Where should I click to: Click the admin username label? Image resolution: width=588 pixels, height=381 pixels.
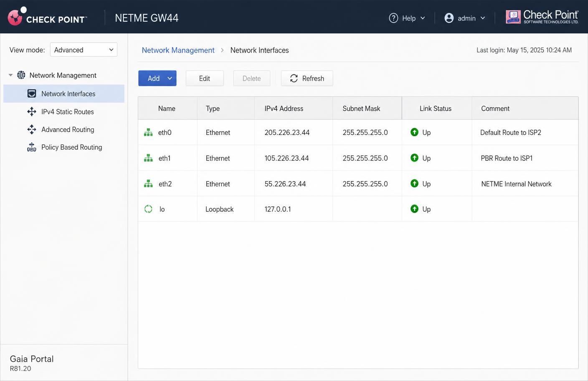[466, 18]
